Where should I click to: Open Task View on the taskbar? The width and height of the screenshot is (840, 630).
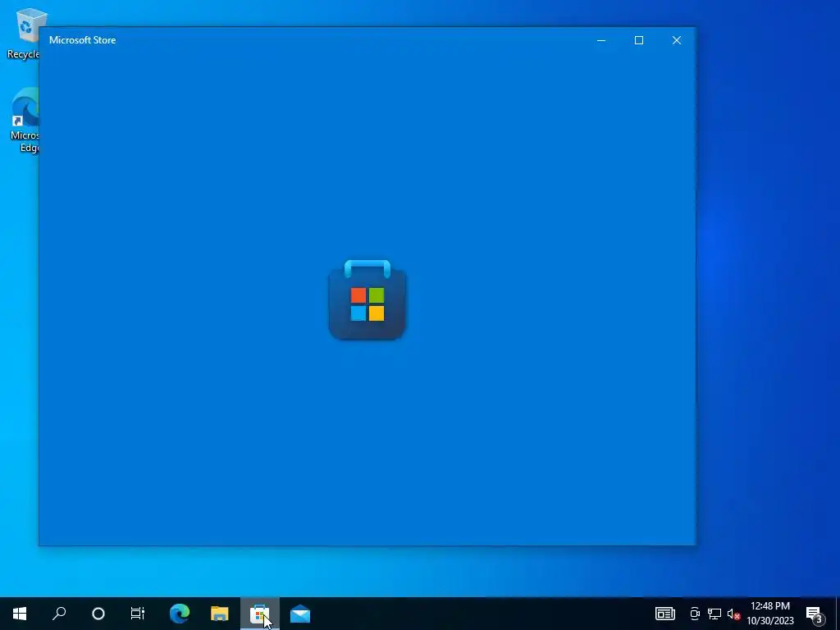[137, 614]
